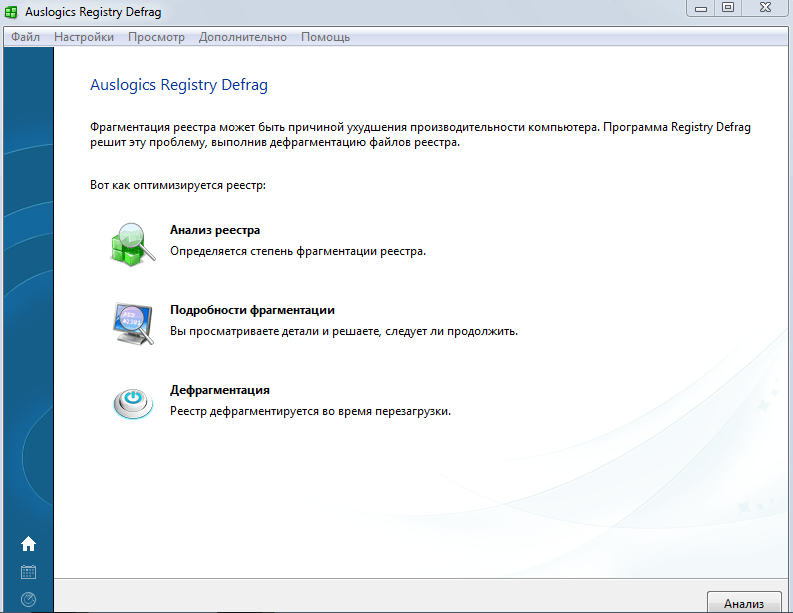Click text 'Вот как оптимизируется реестр:'
The height and width of the screenshot is (613, 793).
pos(178,185)
